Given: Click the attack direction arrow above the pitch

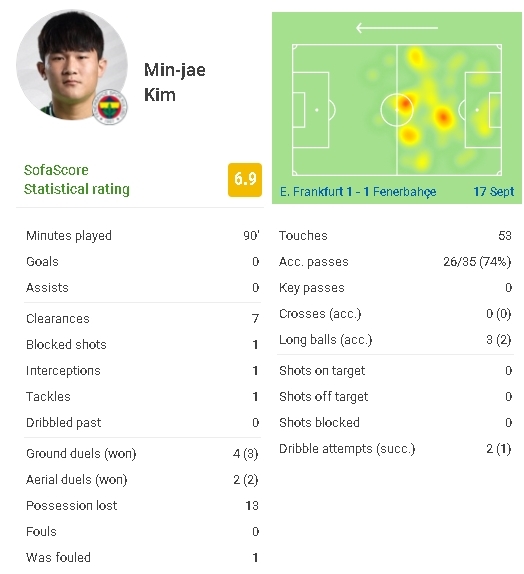Looking at the screenshot, I should (x=397, y=28).
